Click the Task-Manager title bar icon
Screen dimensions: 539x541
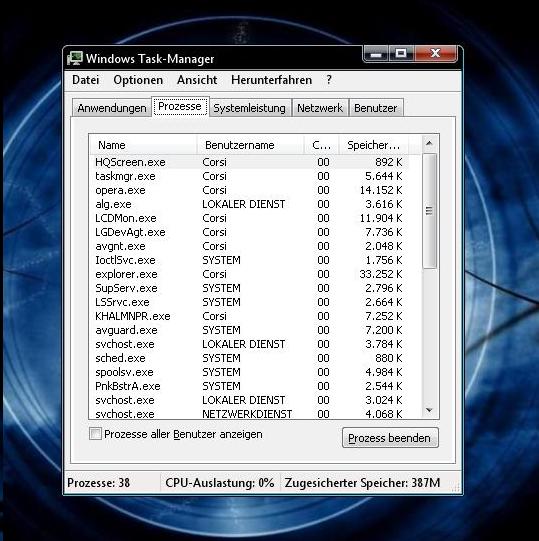click(75, 58)
